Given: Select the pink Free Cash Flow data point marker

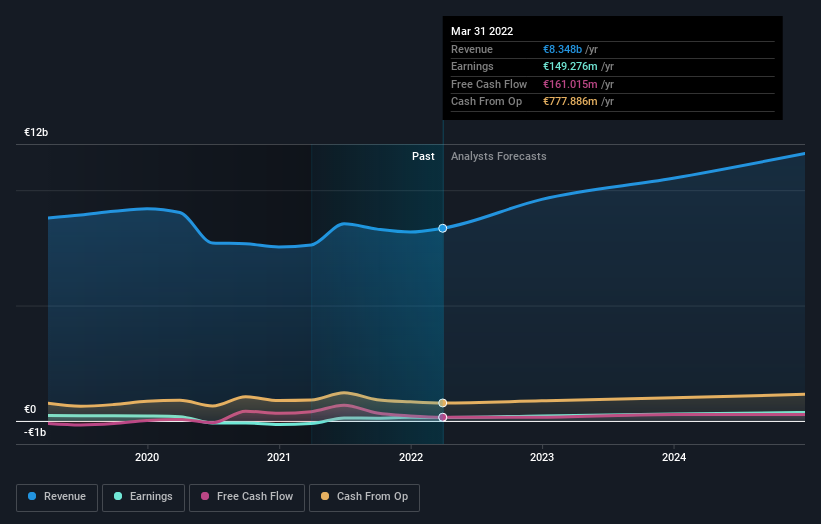Looking at the screenshot, I should pyautogui.click(x=443, y=417).
